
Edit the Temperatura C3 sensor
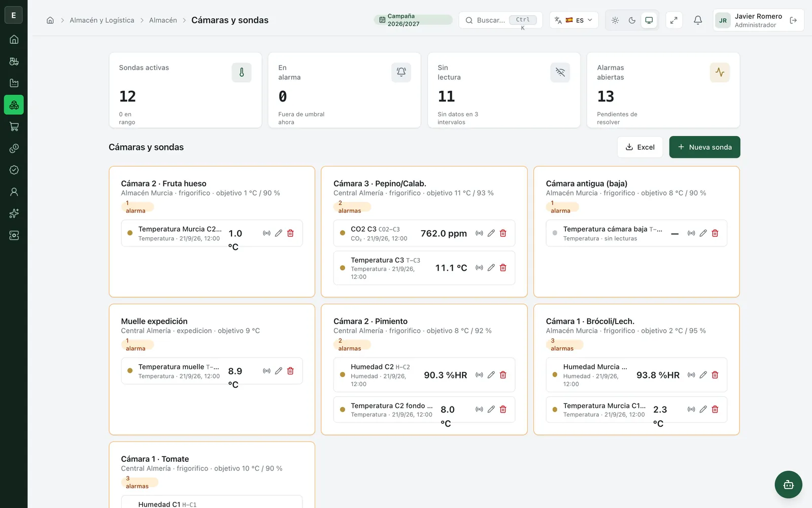(491, 268)
